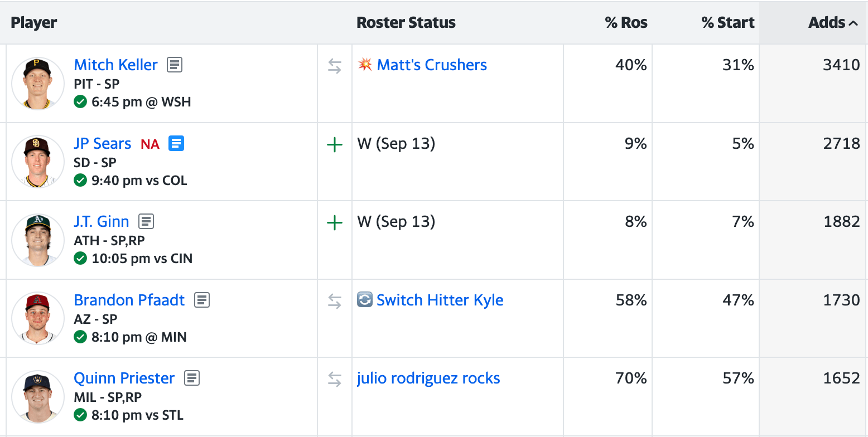Click J.T. Ginn's headshot photo
868x437 pixels.
tap(38, 240)
